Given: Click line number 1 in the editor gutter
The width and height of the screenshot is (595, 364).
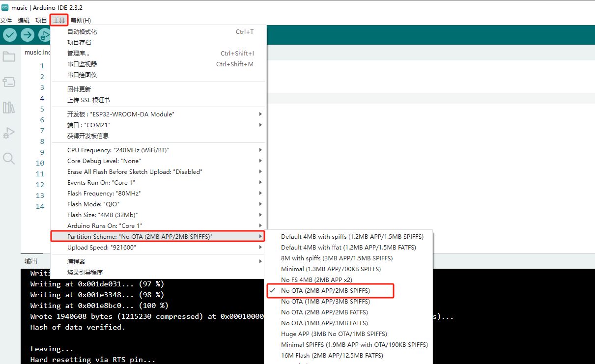Looking at the screenshot, I should 42,66.
